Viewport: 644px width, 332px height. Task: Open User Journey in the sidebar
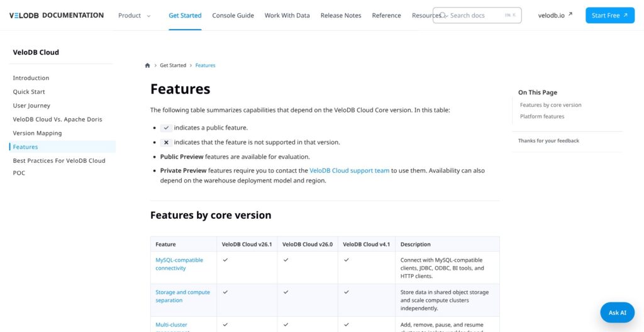31,106
